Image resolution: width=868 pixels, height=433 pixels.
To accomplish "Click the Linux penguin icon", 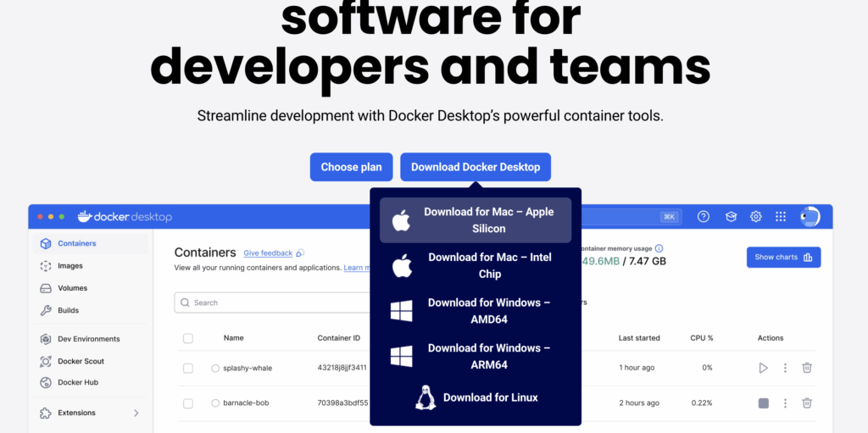I will 426,397.
